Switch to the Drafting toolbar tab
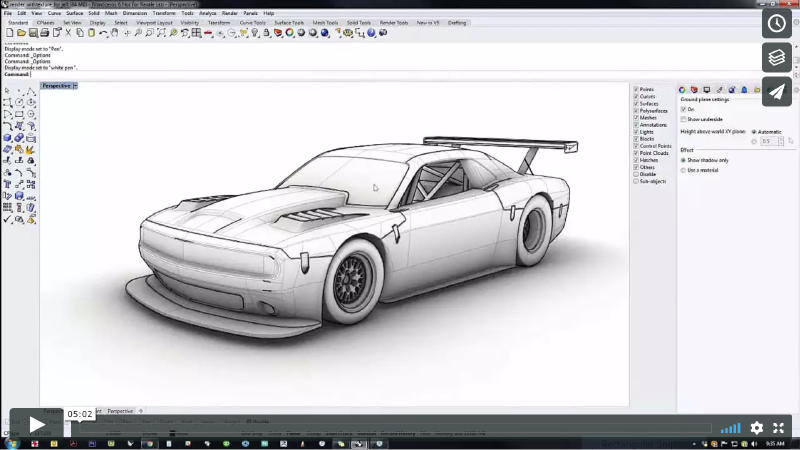 tap(457, 23)
